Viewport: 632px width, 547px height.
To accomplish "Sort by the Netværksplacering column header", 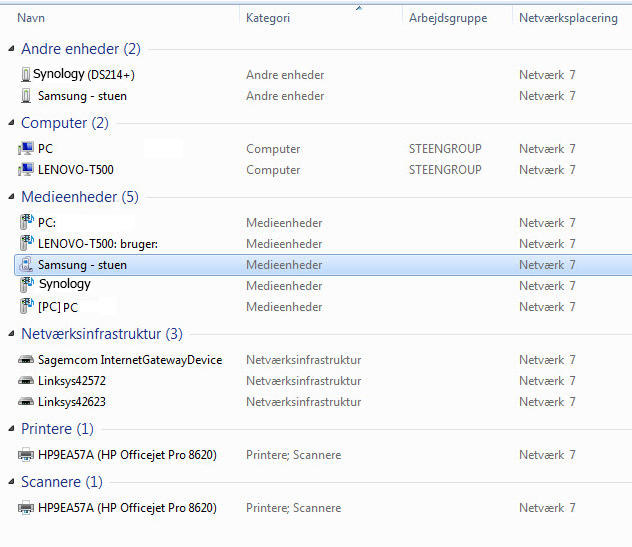I will (568, 18).
